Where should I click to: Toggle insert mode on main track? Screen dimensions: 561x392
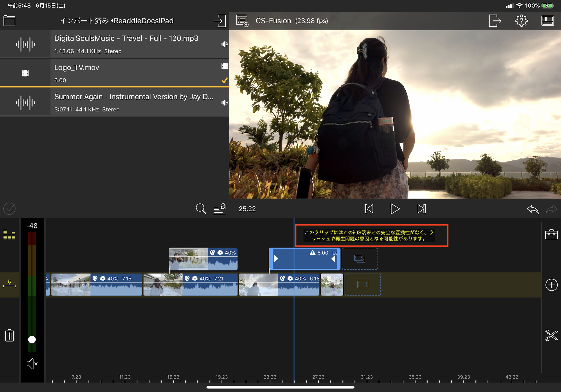[10, 284]
